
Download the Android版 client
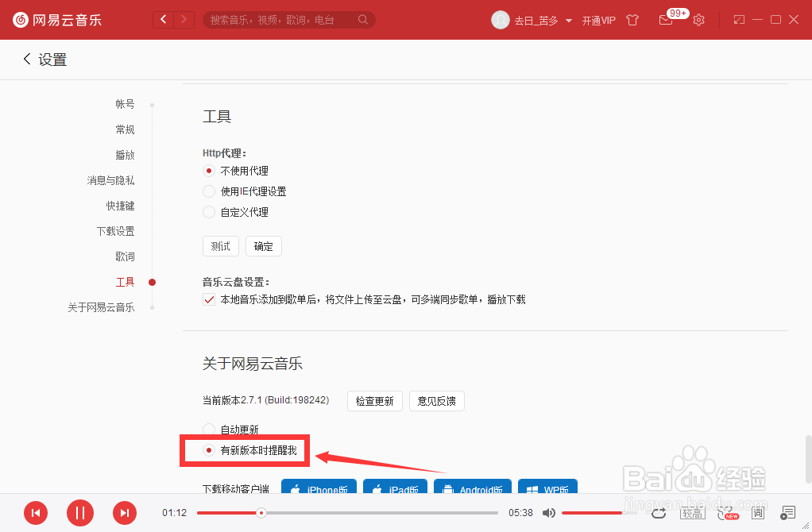coord(472,487)
